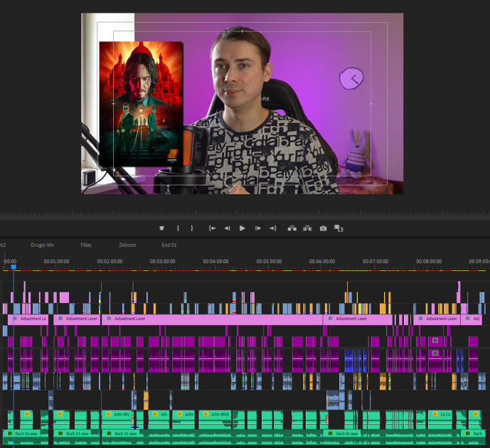Export frame with the camera icon
The height and width of the screenshot is (448, 490).
click(x=323, y=228)
